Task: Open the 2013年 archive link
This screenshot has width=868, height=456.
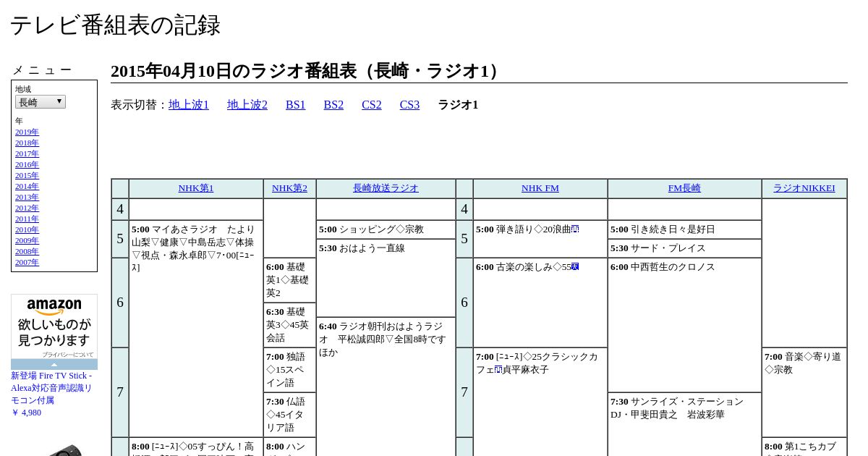Action: click(27, 197)
